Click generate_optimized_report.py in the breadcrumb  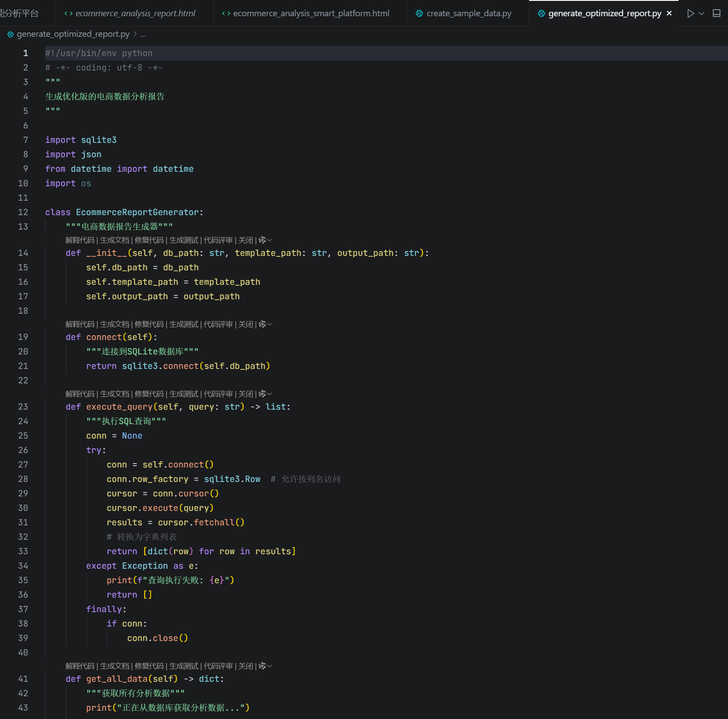point(73,34)
